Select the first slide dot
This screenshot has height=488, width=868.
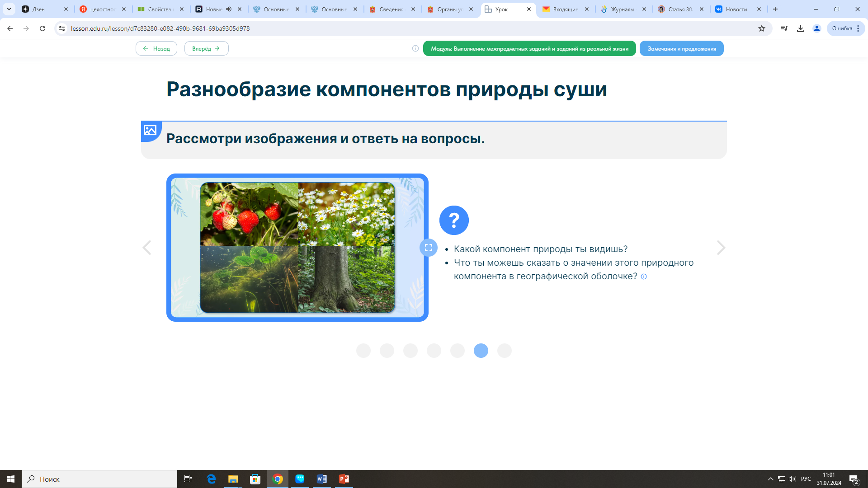tap(363, 351)
